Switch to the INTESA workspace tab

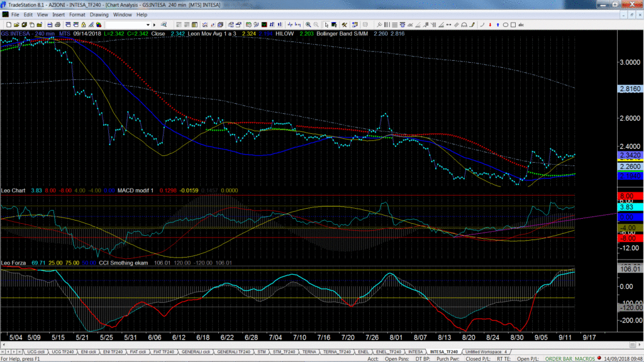click(x=415, y=352)
